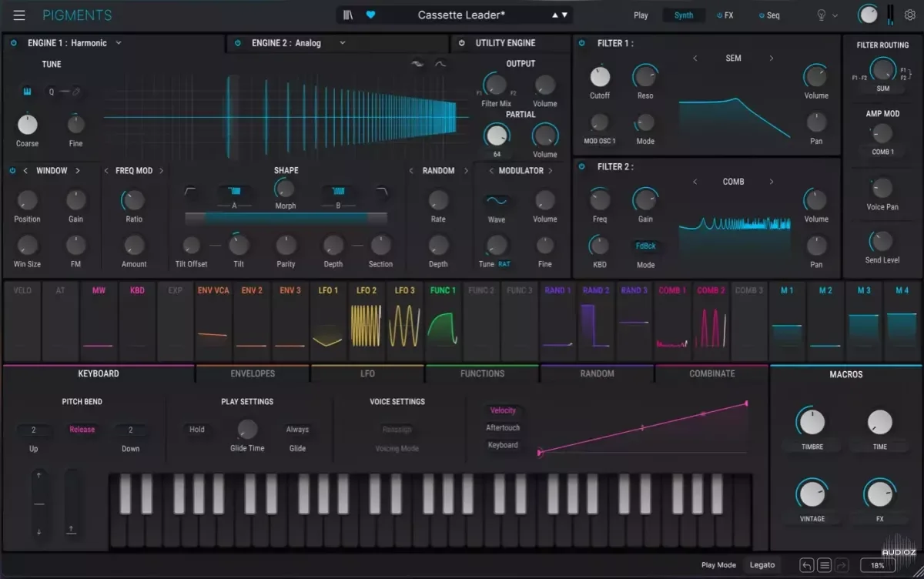Click the Modulator Wave shape selector
This screenshot has width=924, height=579.
tap(497, 201)
